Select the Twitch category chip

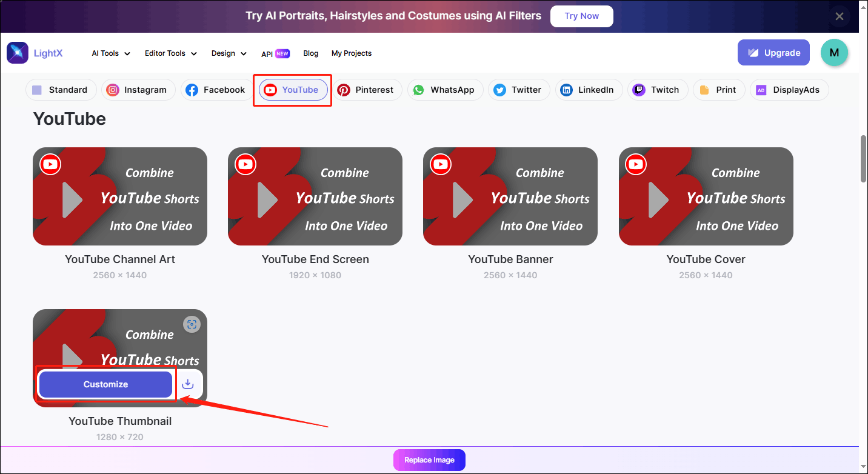click(658, 90)
